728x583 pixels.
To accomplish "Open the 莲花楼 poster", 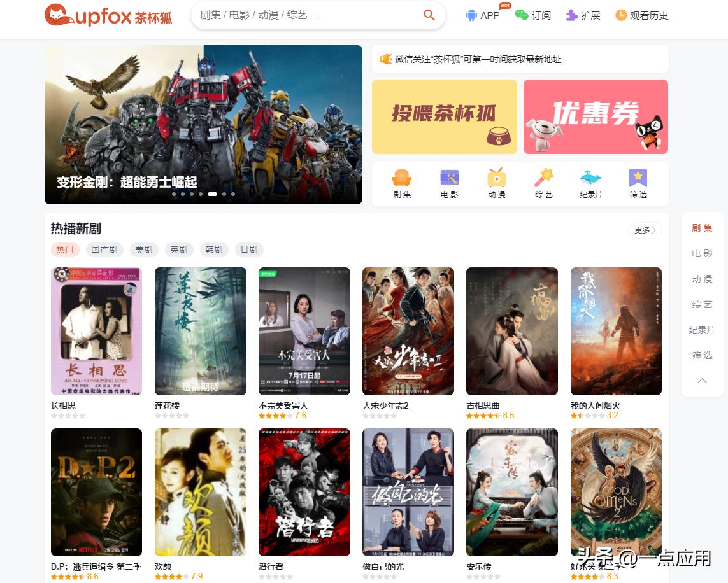I will (201, 331).
